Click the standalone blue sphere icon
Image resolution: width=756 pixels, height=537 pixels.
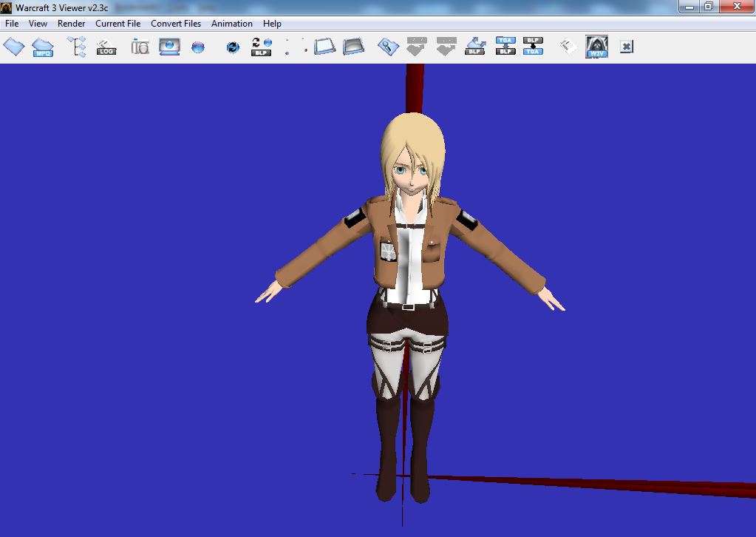(198, 47)
